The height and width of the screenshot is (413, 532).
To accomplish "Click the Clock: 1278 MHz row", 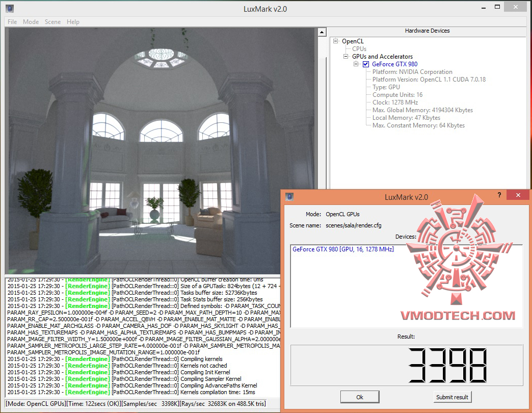I will (x=395, y=102).
